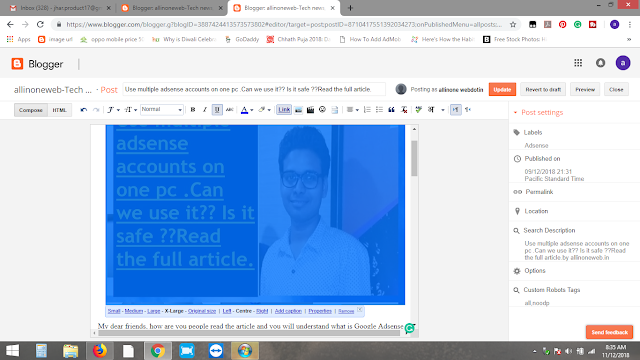Remove formatting with the clear-format icon
640x360 pixels.
point(404,110)
